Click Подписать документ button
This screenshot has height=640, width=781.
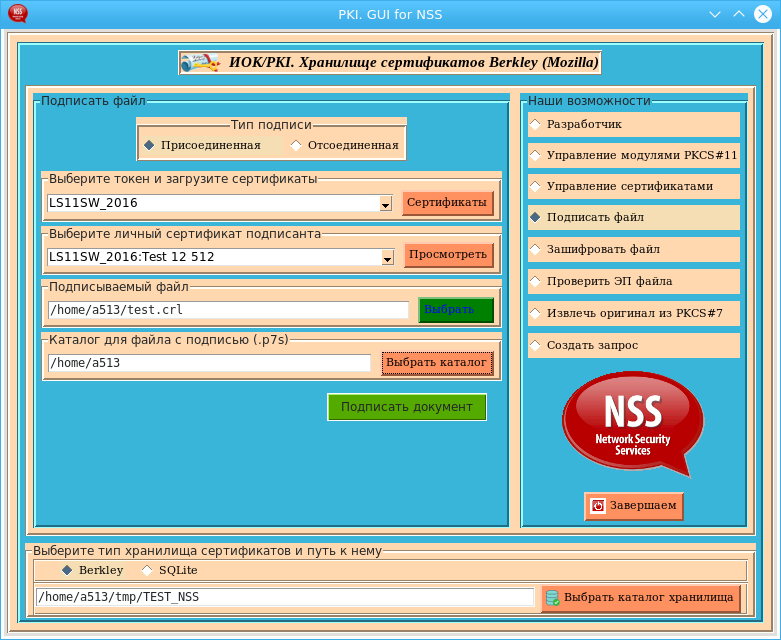[407, 407]
